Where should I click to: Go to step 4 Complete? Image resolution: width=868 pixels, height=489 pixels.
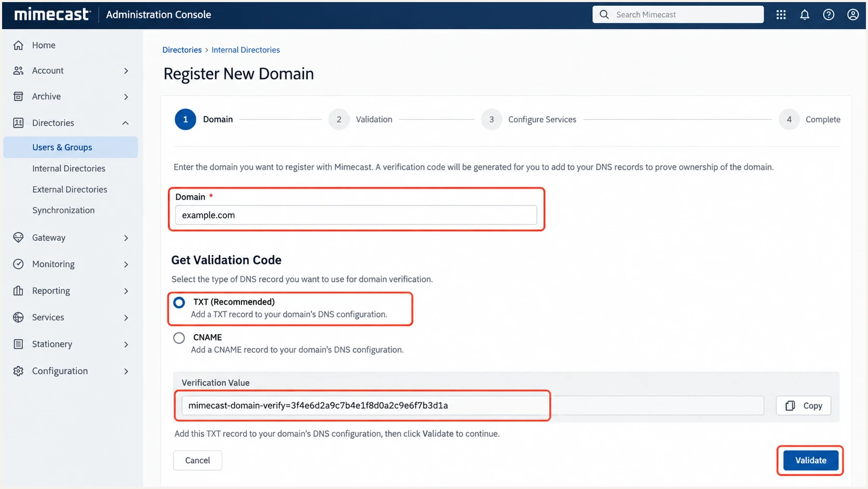(x=809, y=120)
